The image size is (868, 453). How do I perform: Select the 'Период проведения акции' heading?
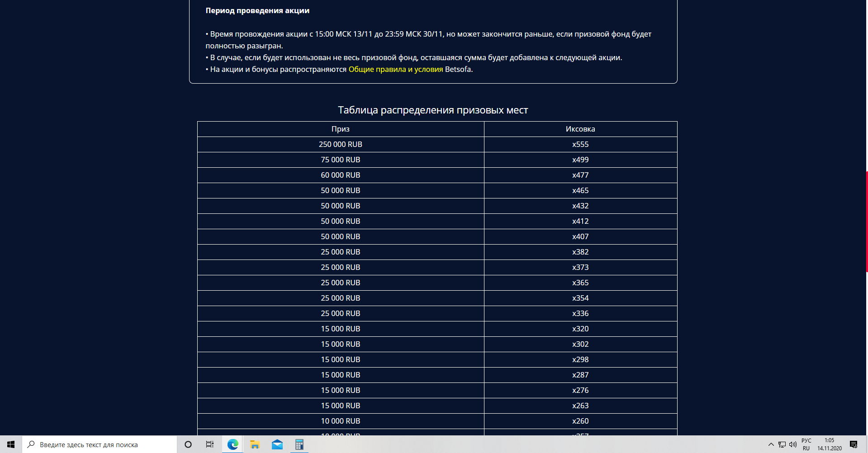[x=258, y=10]
